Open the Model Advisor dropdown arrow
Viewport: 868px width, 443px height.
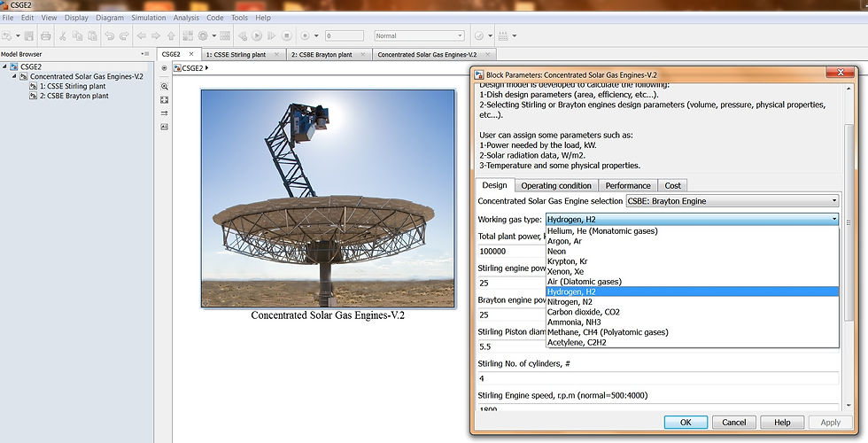490,36
